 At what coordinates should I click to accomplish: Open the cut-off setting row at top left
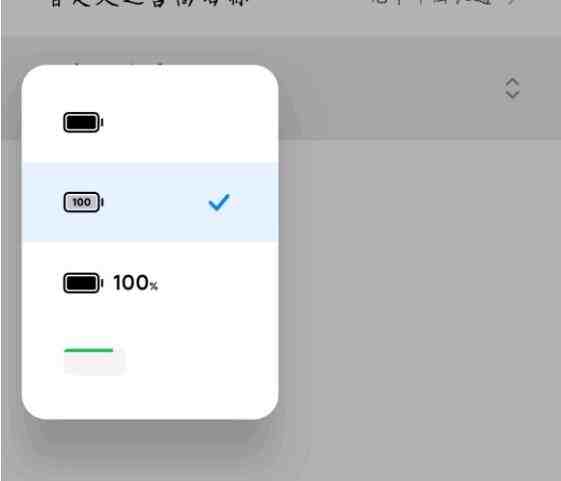(148, 3)
